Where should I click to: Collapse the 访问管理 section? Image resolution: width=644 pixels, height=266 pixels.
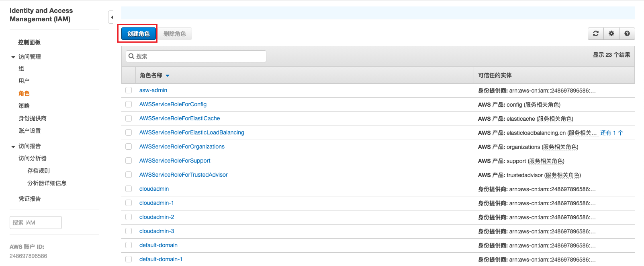[x=13, y=57]
